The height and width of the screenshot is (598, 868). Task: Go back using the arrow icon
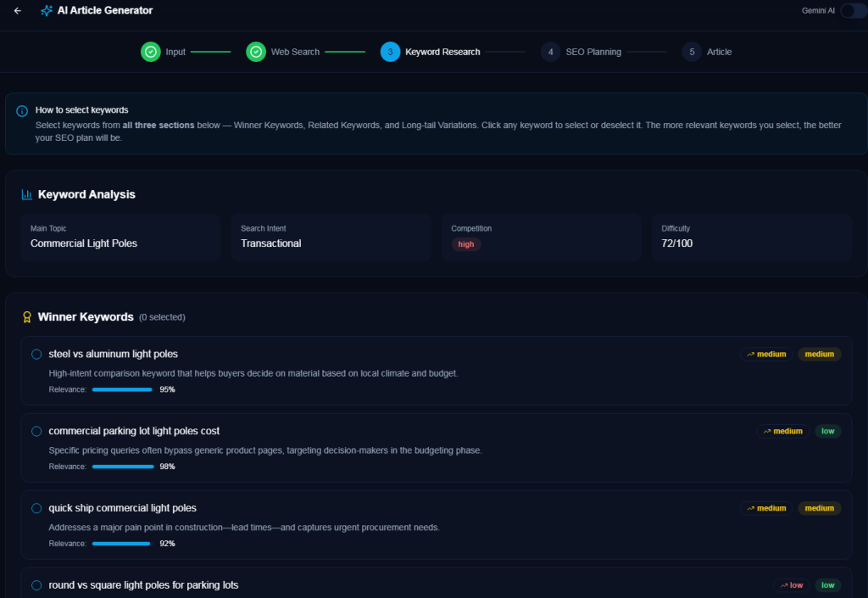(x=18, y=10)
